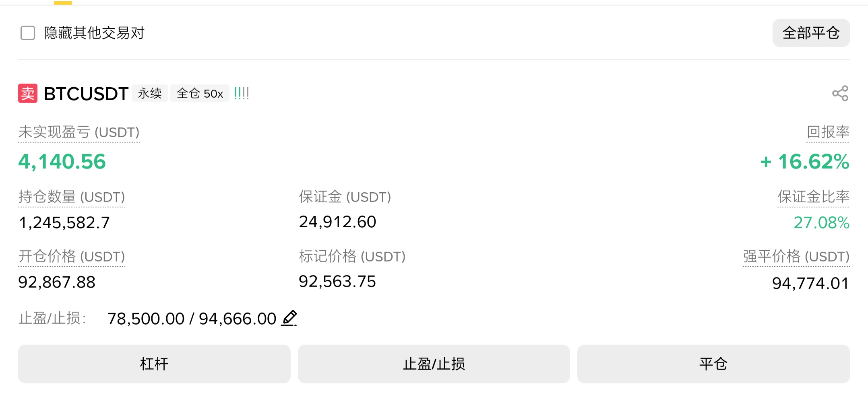Tap the 未实现盈亏 (USDT) label
This screenshot has height=393, width=868.
(x=79, y=132)
